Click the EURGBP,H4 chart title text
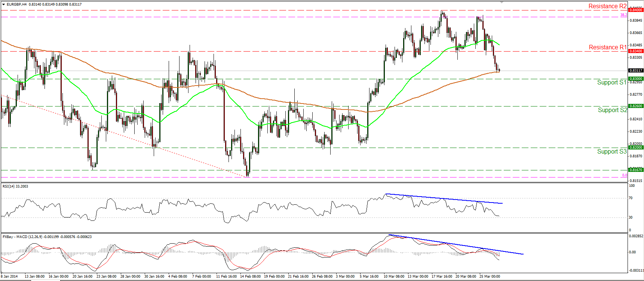 point(17,4)
